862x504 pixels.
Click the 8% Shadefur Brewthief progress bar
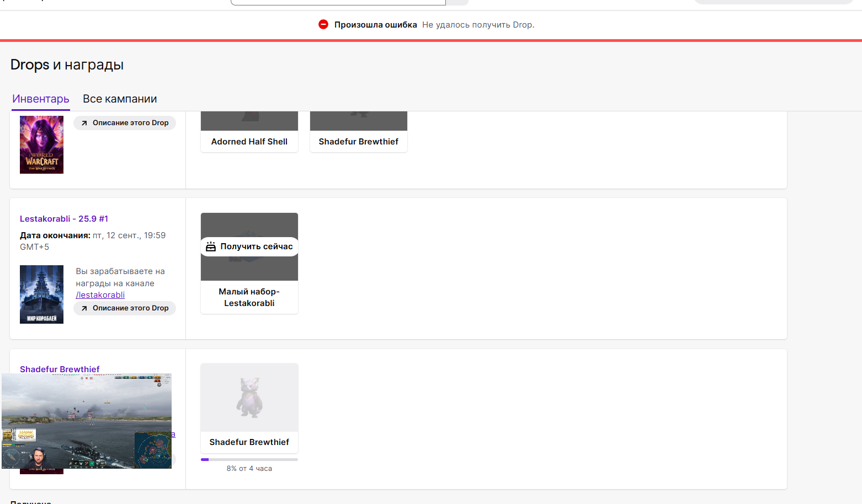[249, 459]
